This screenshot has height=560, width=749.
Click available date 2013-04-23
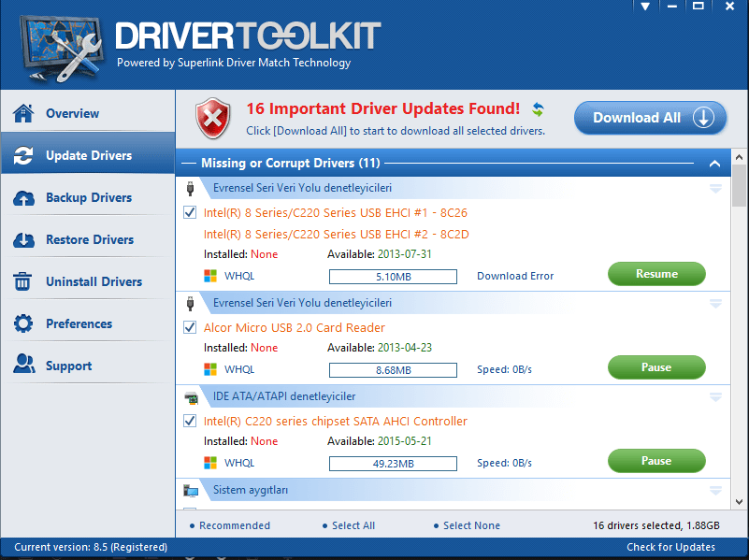(405, 348)
